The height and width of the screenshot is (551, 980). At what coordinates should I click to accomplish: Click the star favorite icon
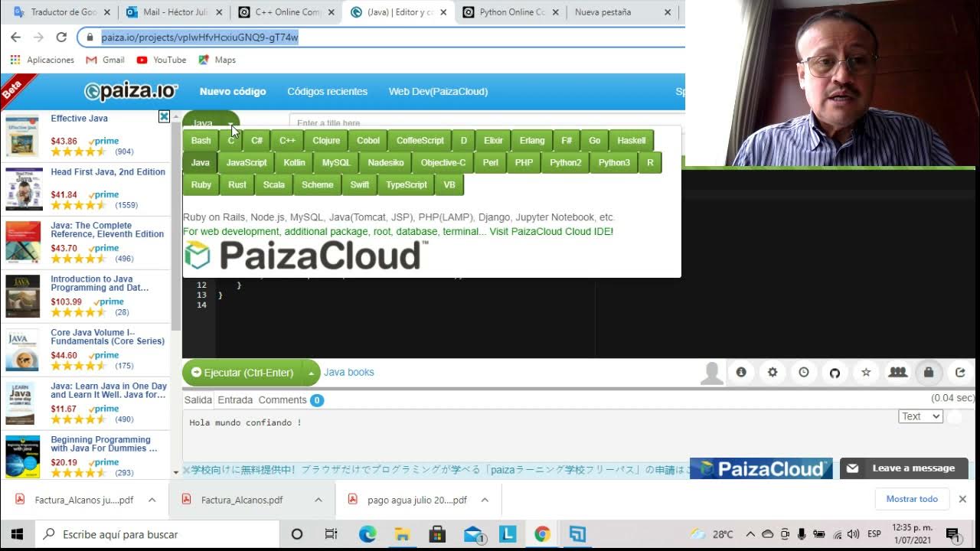tap(866, 372)
